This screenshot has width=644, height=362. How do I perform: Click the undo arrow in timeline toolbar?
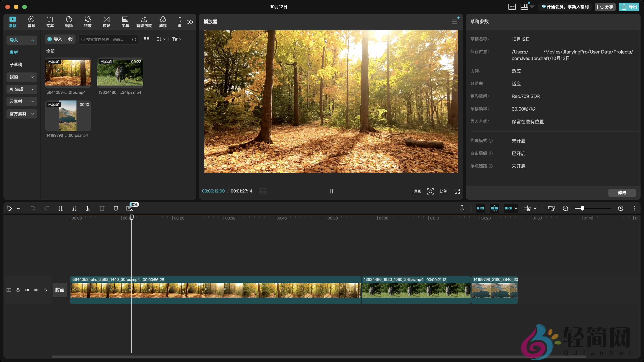click(33, 208)
